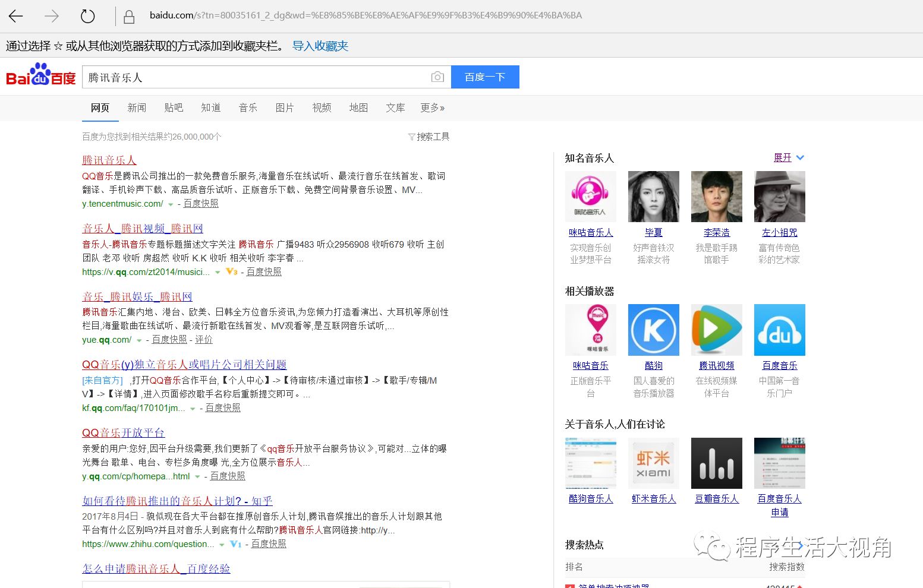Click the 豆瓣音乐人 equalizer bars icon
This screenshot has width=923, height=588.
tap(716, 463)
